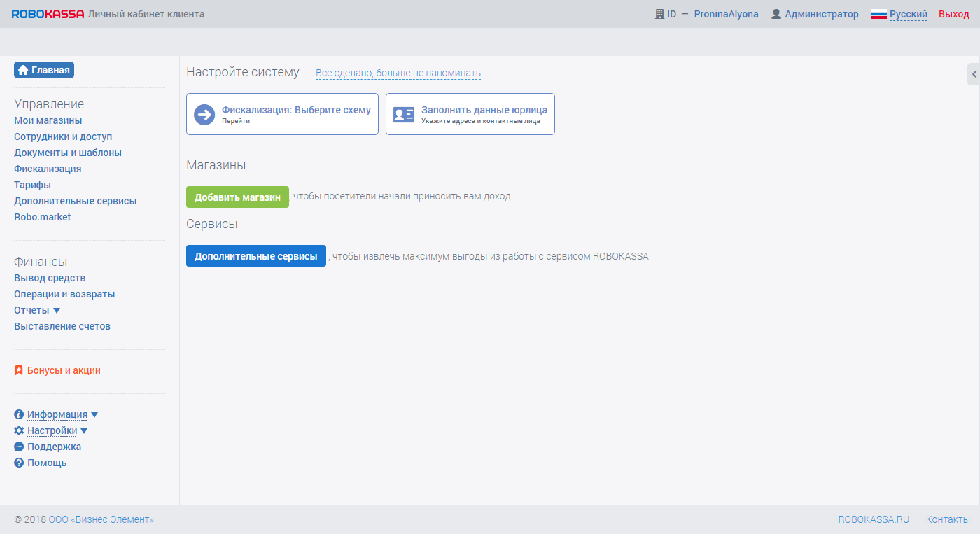Click the ID card icon in юрлица card
980x534 pixels.
click(404, 114)
